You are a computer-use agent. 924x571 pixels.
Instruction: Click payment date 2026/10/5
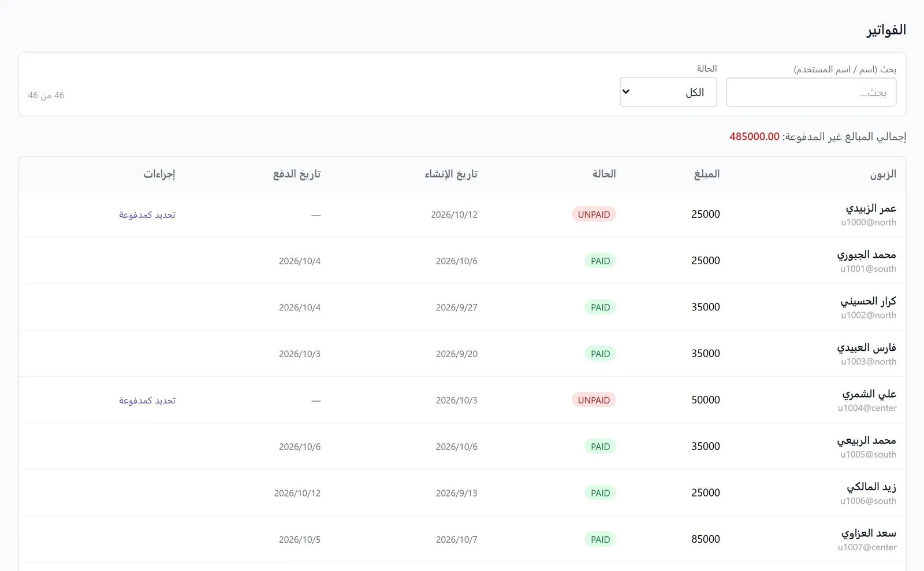(x=300, y=539)
